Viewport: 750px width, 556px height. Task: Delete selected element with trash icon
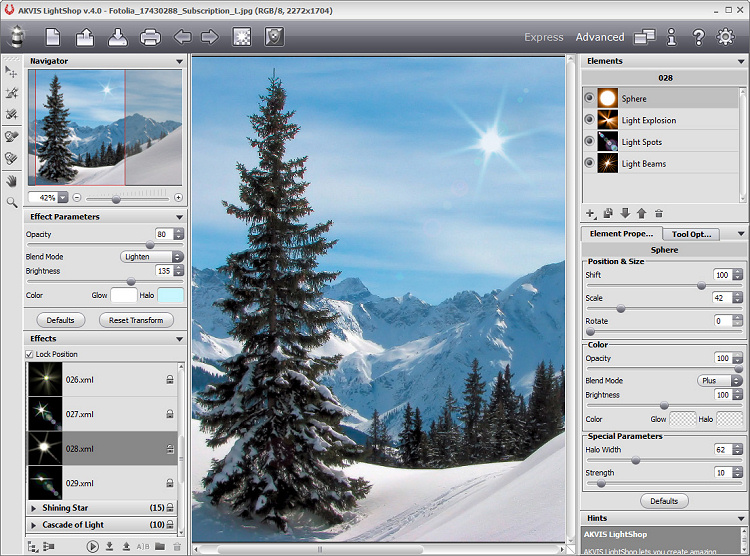659,213
